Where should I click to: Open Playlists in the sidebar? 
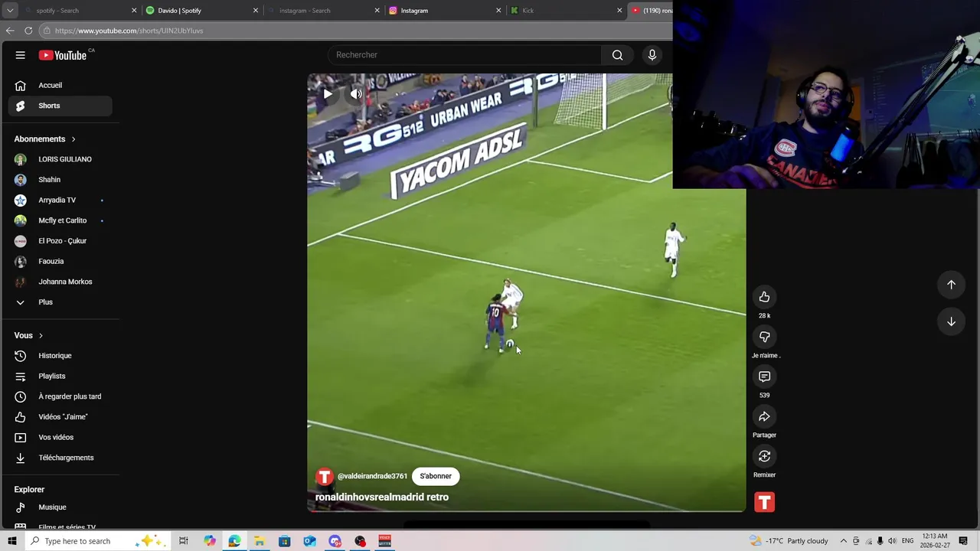click(60, 376)
